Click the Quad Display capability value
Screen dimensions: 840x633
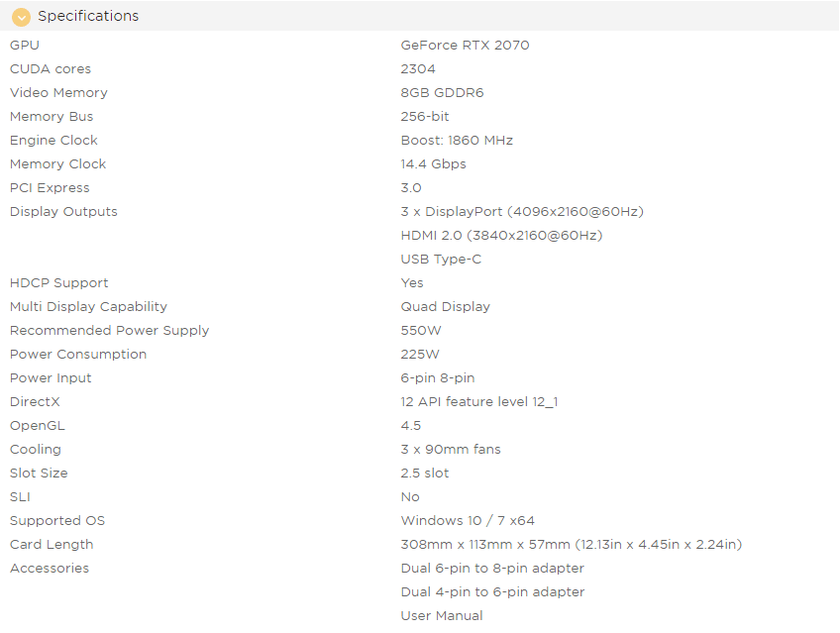[x=445, y=307]
